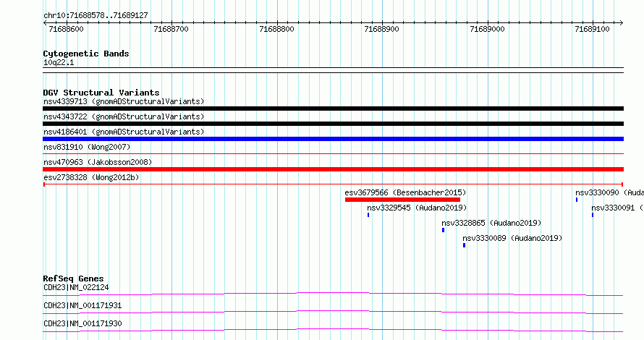Select the CDH23|NM_001171930 gene label
This screenshot has height=340, width=644.
click(x=82, y=323)
